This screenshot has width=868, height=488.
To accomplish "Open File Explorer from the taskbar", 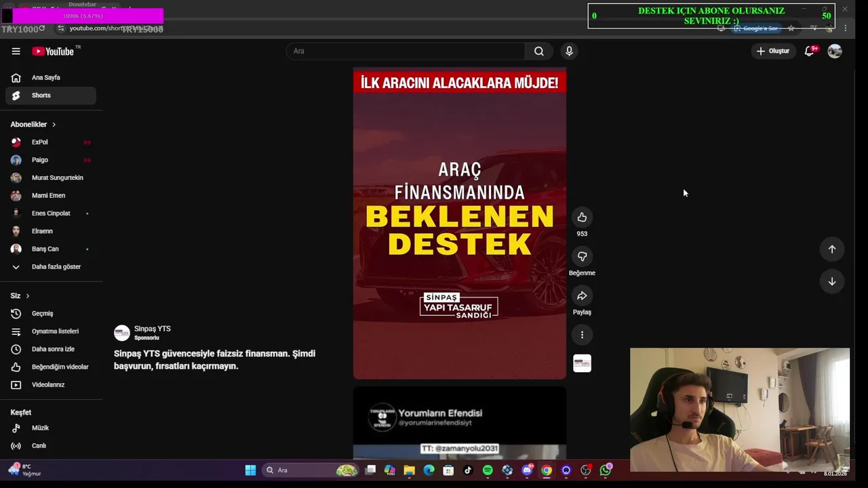I will [x=409, y=470].
